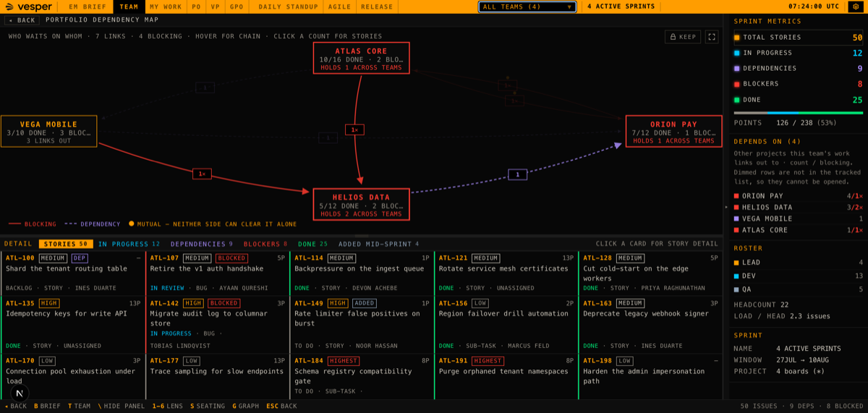Image resolution: width=868 pixels, height=413 pixels.
Task: Click BRIEF shortcut in bottom bar
Action: (x=48, y=406)
